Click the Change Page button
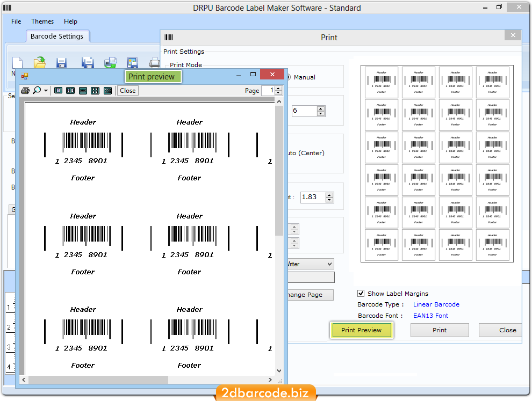The height and width of the screenshot is (401, 532). (311, 295)
